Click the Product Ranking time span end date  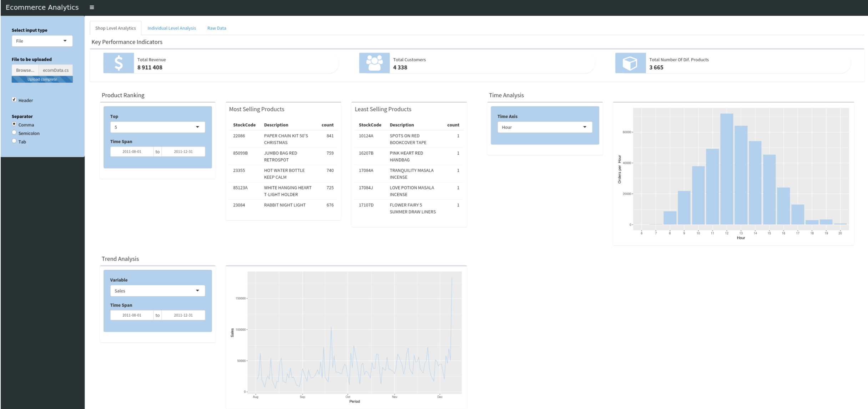click(183, 152)
